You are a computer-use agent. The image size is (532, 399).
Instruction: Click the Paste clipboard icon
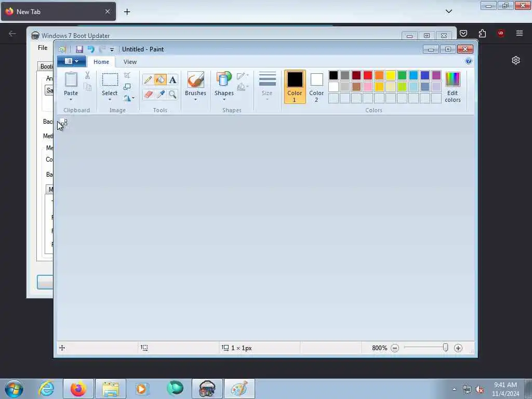(x=71, y=79)
